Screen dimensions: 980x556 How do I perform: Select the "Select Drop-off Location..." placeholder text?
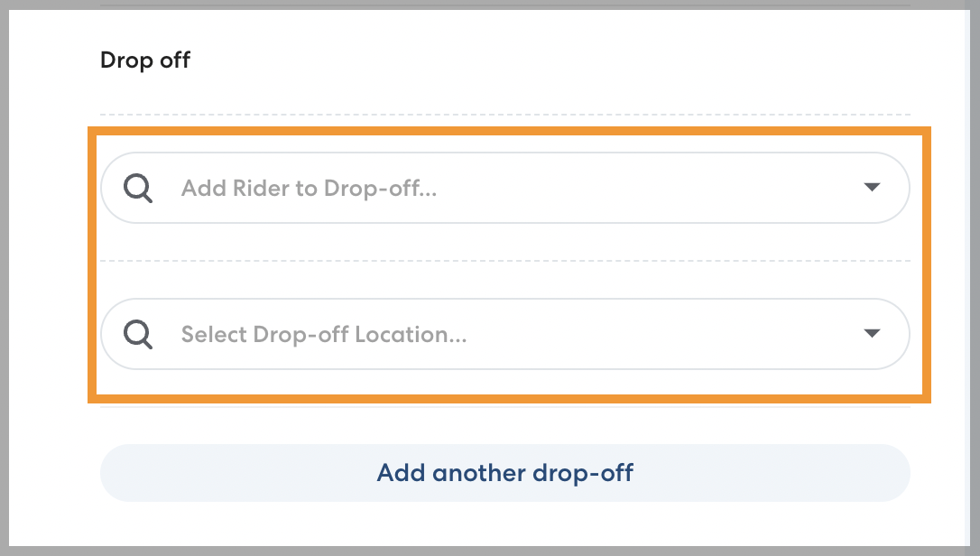[324, 335]
